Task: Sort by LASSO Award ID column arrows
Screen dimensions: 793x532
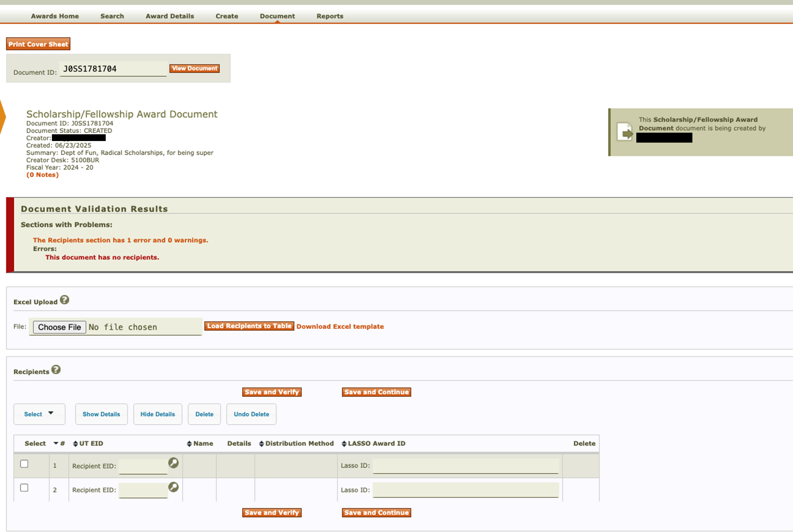Action: click(344, 444)
